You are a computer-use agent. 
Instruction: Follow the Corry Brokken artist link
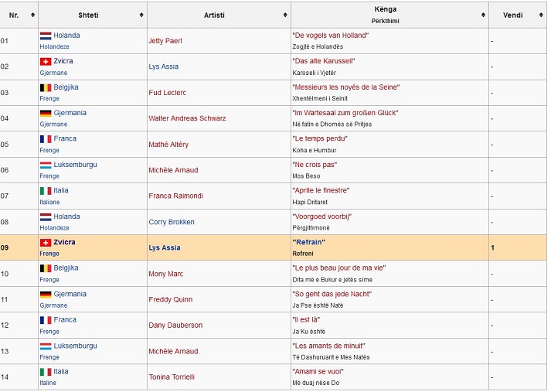172,223
